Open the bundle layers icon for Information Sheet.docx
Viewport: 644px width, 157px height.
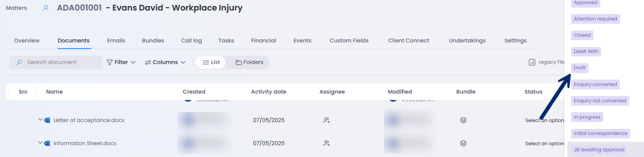point(463,143)
